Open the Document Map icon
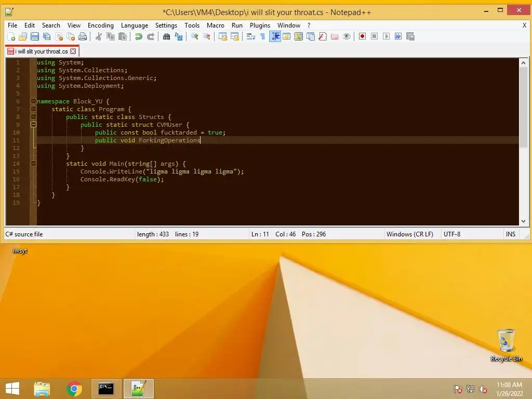This screenshot has width=532, height=399. click(299, 36)
